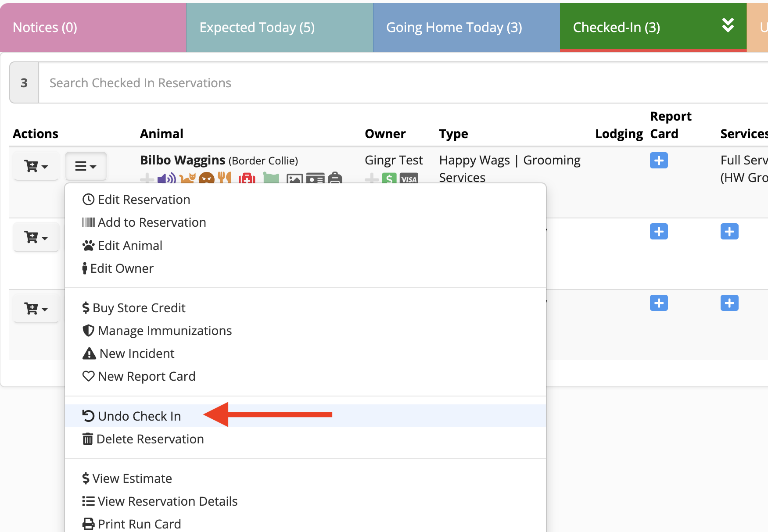Click the blue plus under Report Card
The width and height of the screenshot is (768, 532).
click(658, 161)
